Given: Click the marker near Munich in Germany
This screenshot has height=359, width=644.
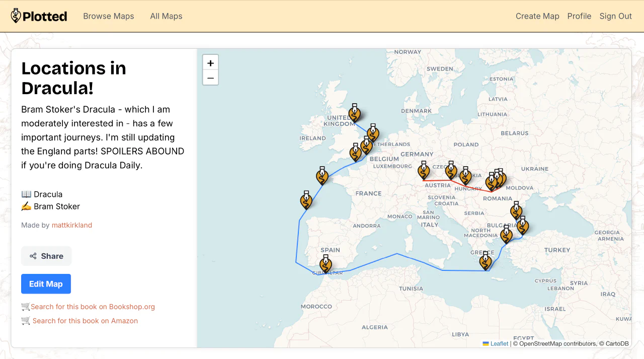Looking at the screenshot, I should [424, 170].
